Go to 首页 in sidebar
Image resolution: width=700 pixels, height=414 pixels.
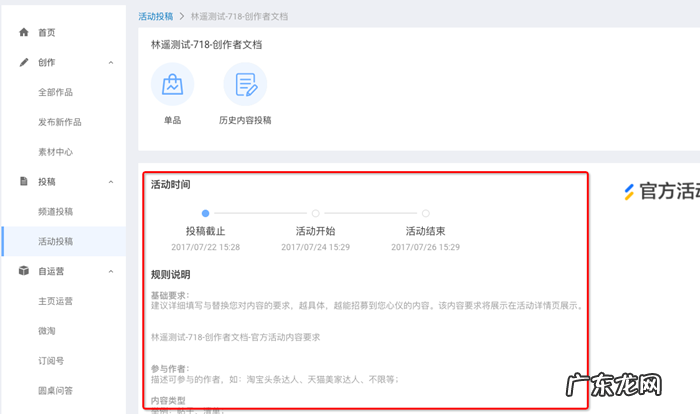point(46,33)
